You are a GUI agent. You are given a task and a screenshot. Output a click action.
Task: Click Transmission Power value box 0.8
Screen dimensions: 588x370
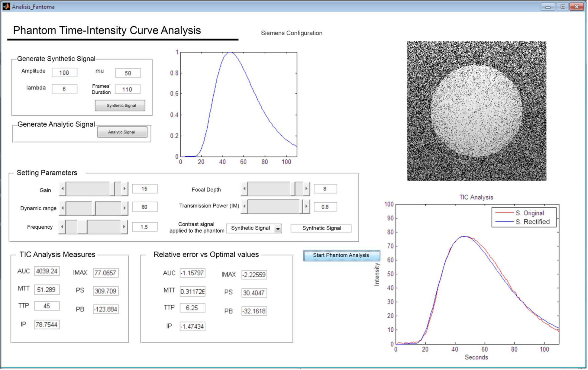325,207
